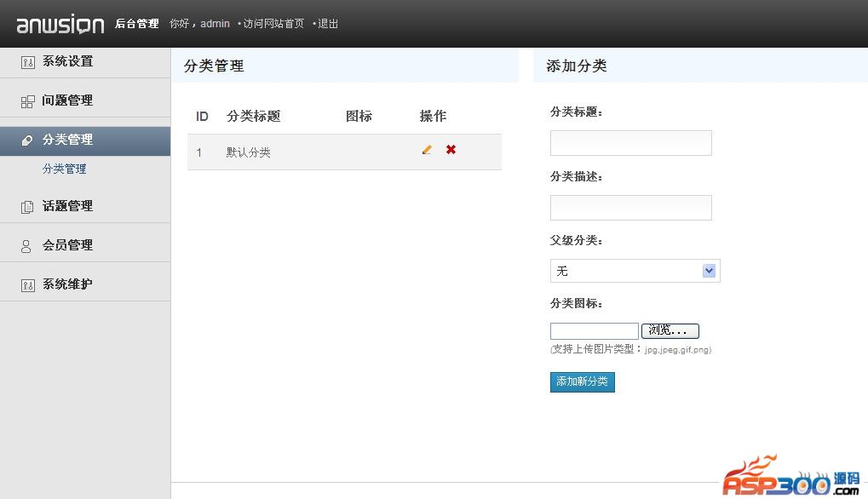Focus the 分类描述 input field
The height and width of the screenshot is (499, 868).
pyautogui.click(x=631, y=208)
